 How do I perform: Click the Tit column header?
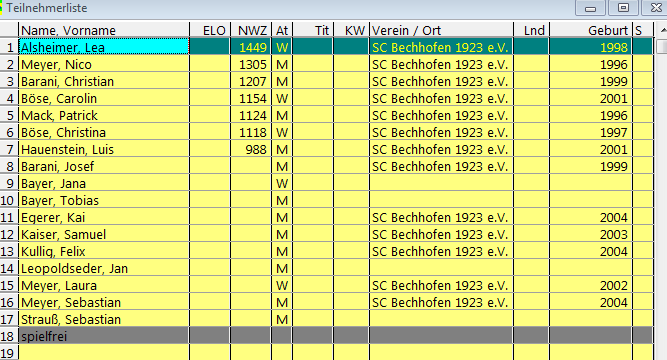point(313,30)
